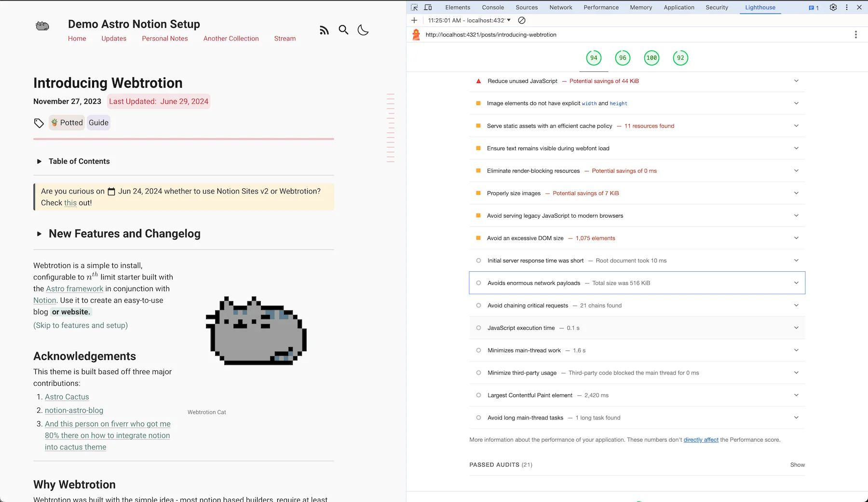
Task: Click the cat logo in the header
Action: click(42, 26)
